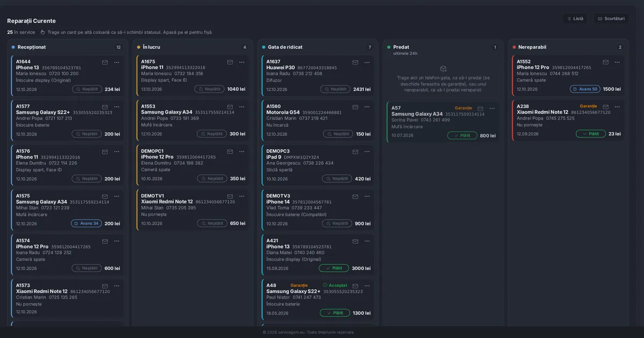Click the Avans 50 pill on card A1552
This screenshot has height=338, width=644.
click(585, 89)
